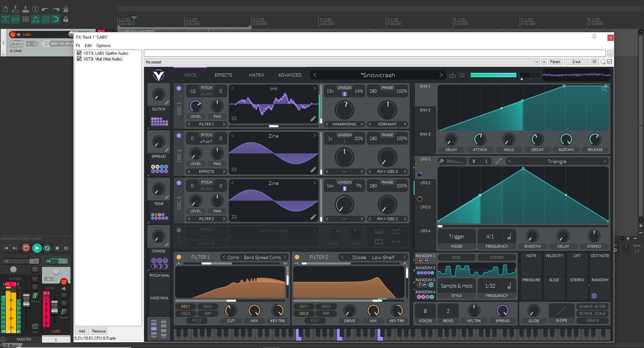Click the magnifier icon in ENV 1 display
The image size is (644, 348).
click(604, 89)
